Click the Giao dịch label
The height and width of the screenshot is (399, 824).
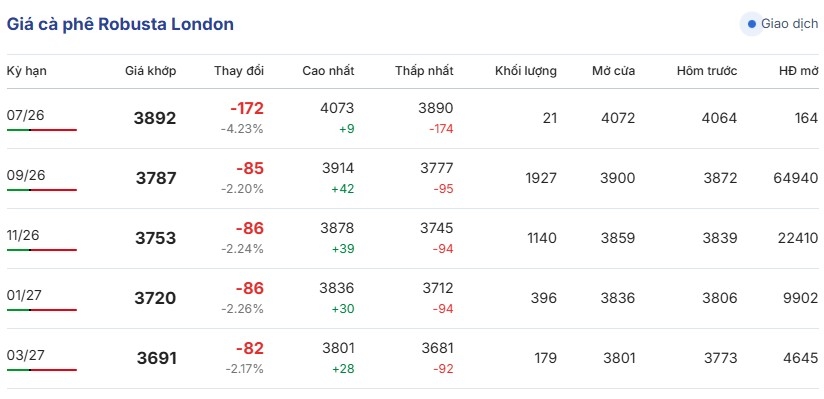point(789,24)
